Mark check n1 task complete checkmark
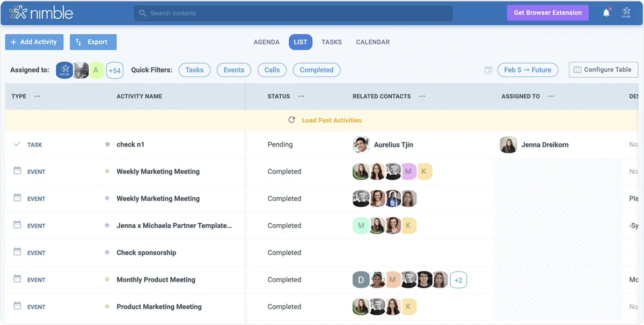644x325 pixels. point(17,144)
